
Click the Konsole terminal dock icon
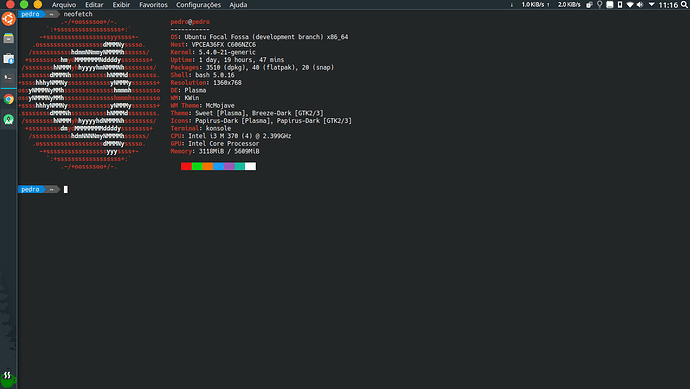click(x=8, y=77)
